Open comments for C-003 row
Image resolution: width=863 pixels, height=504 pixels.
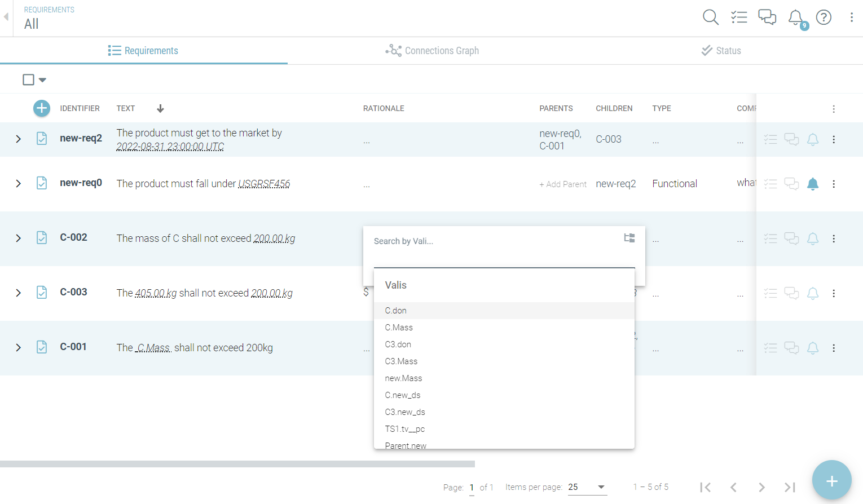792,293
